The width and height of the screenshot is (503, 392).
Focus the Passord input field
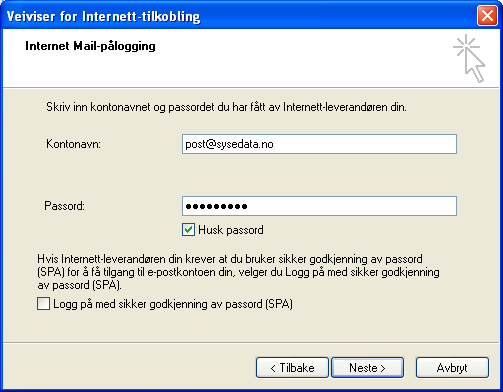click(x=319, y=206)
